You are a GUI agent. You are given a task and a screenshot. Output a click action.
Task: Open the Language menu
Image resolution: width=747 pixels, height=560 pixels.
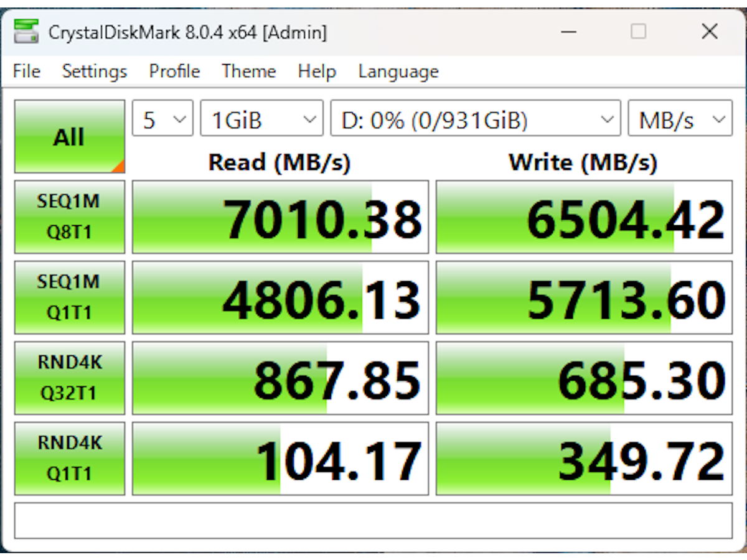point(398,72)
